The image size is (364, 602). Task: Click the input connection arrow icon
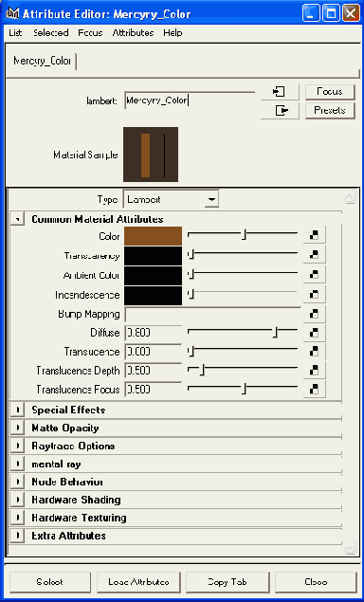(x=279, y=92)
